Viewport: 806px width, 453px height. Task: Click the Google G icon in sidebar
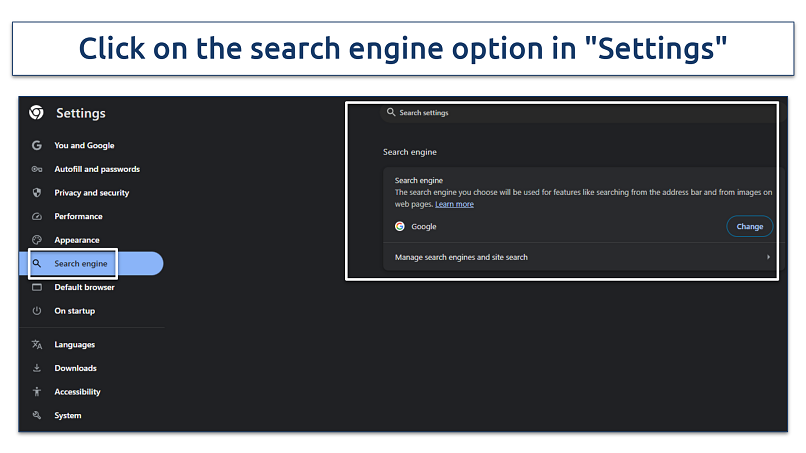coord(37,146)
